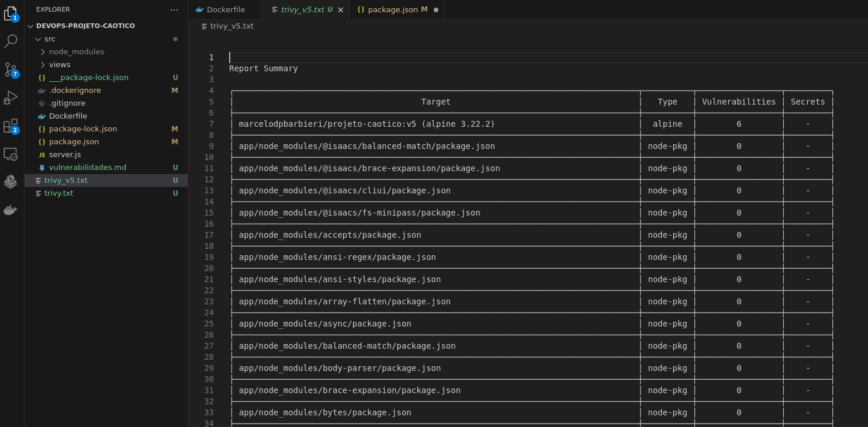Open the Search view
The image size is (868, 427).
[x=11, y=41]
